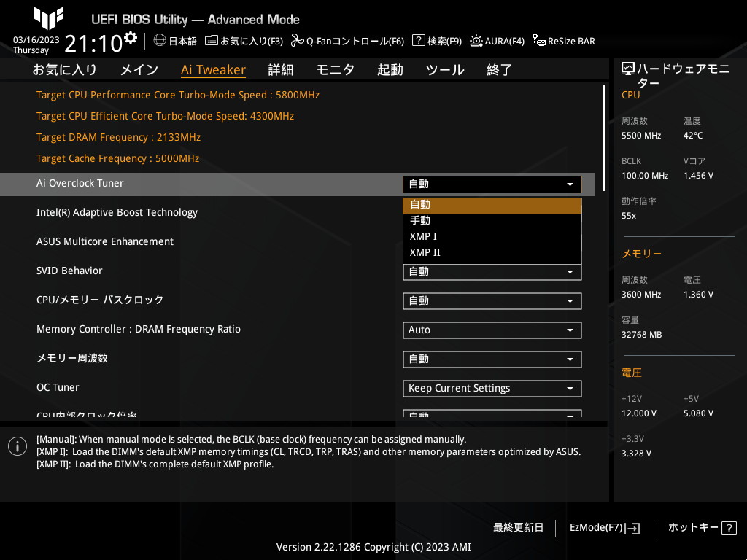Select the OC Tuner label
The width and height of the screenshot is (747, 560).
tap(58, 387)
